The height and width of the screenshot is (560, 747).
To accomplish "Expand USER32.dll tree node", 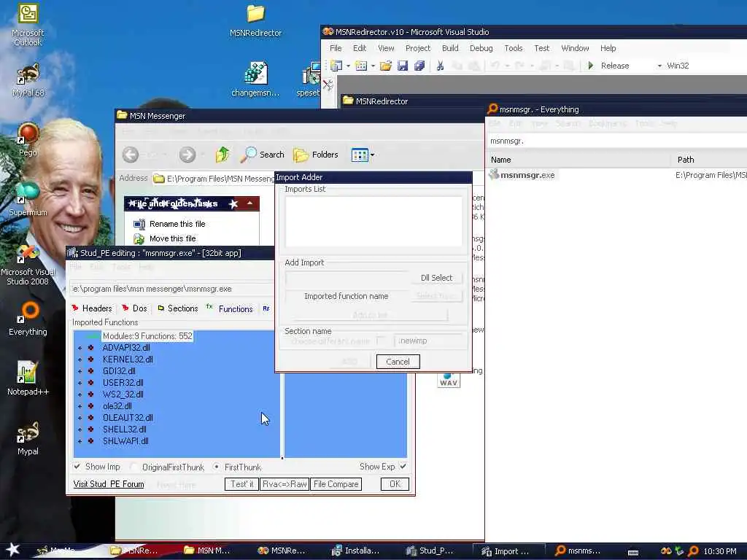I will click(80, 383).
